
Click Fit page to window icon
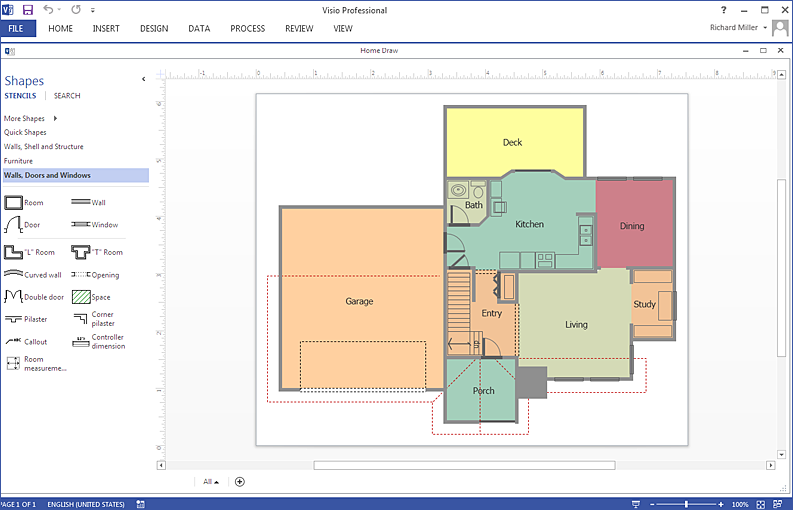click(760, 504)
